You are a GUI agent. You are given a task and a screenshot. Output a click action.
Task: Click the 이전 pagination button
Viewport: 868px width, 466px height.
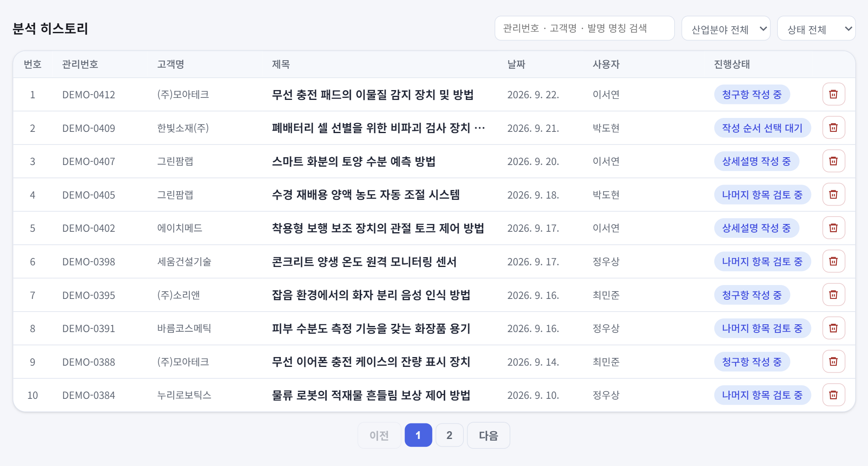(x=379, y=435)
